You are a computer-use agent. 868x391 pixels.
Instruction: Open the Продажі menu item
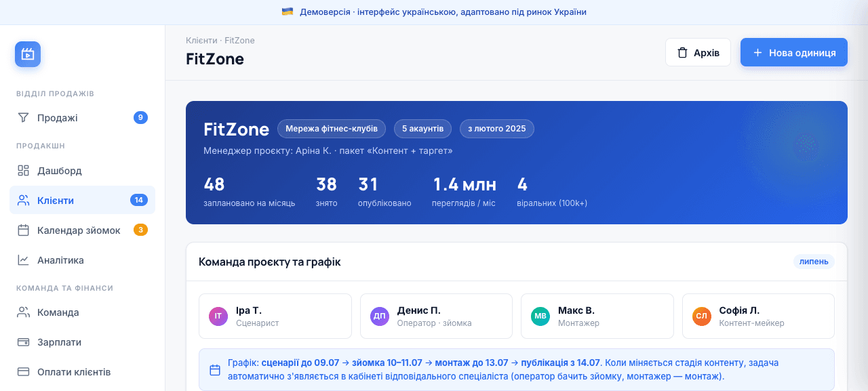(82, 118)
